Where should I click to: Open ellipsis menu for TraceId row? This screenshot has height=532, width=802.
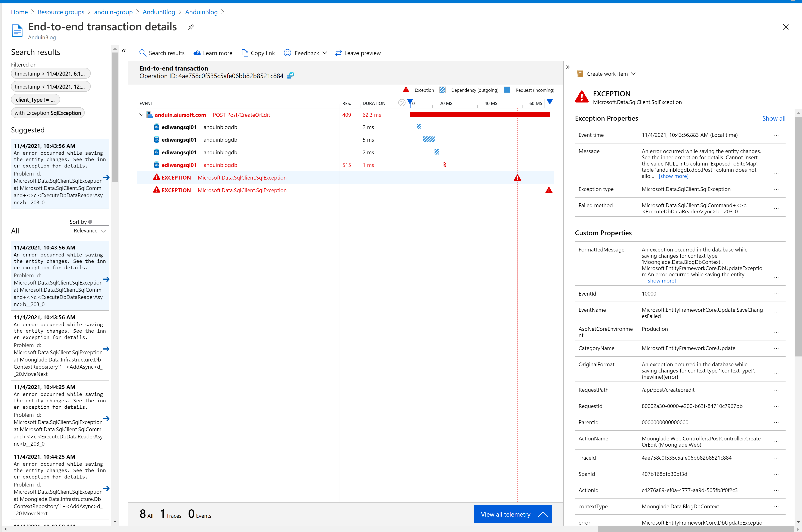pyautogui.click(x=777, y=458)
